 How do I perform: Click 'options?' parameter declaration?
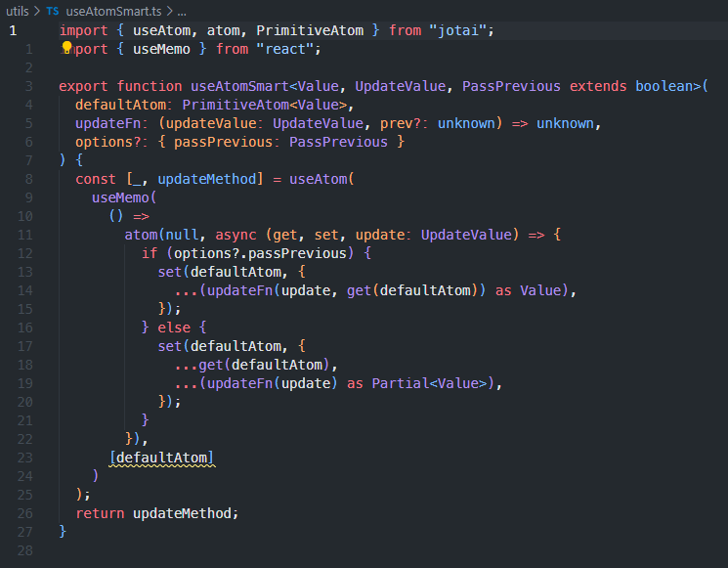click(108, 142)
